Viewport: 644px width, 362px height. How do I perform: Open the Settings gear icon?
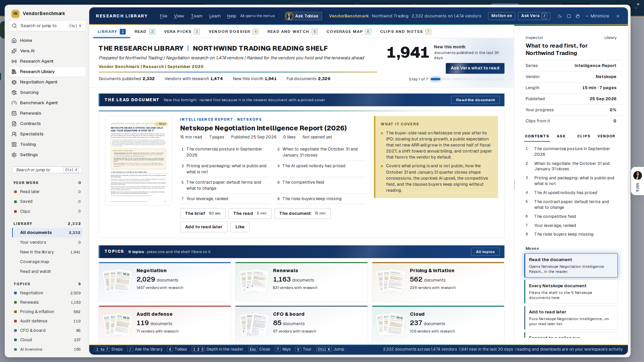coord(14,155)
